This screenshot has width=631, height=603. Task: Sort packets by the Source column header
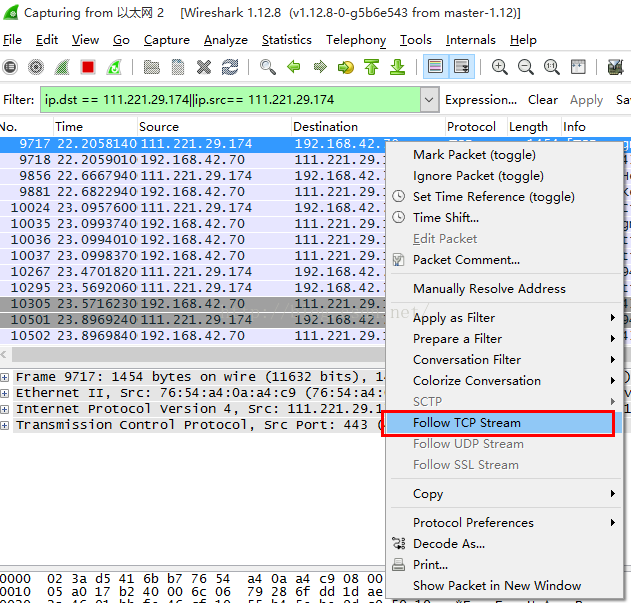[x=214, y=127]
